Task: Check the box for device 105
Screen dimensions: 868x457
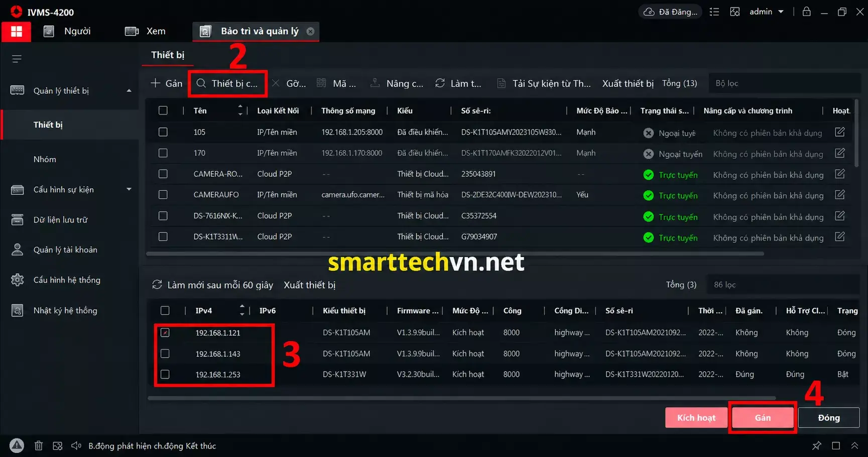Action: tap(163, 132)
